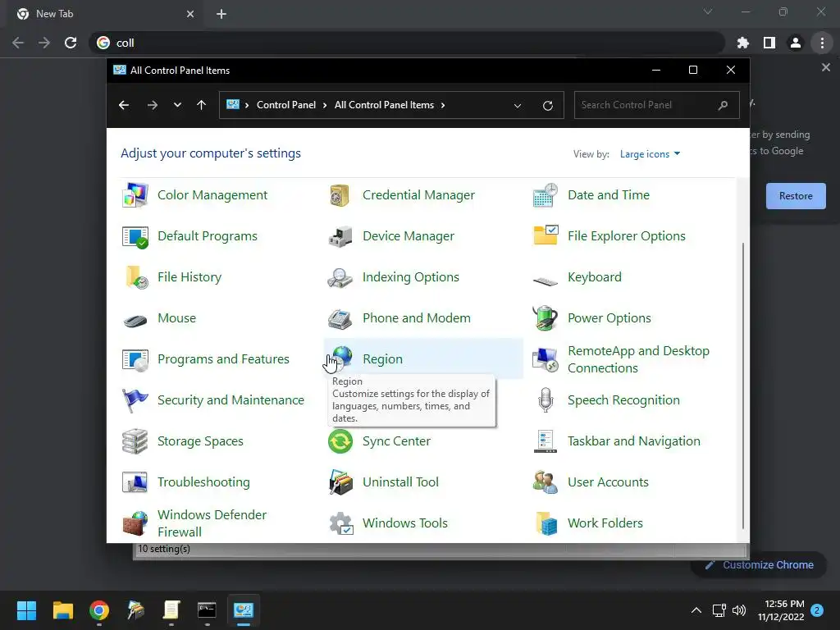Open the Uninstall Tool icon
Screen dimensions: 840x630
click(340, 482)
